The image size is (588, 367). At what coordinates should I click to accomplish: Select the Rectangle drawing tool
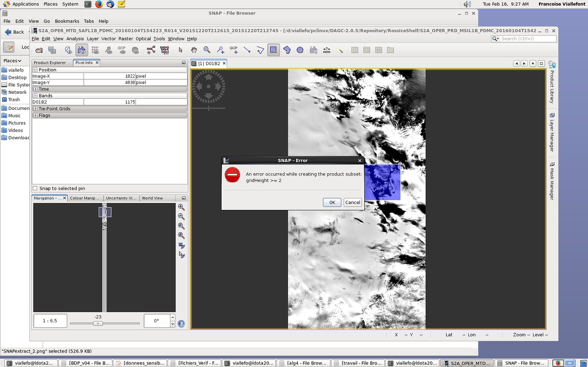[x=274, y=50]
